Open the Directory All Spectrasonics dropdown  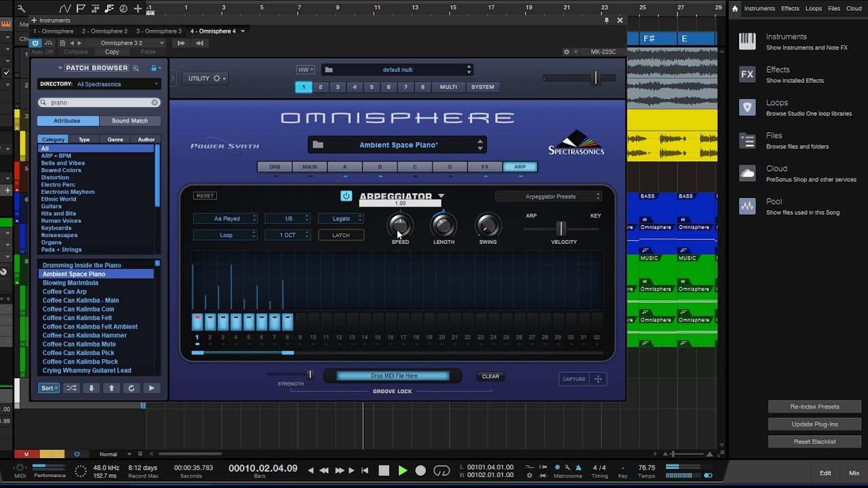[99, 84]
